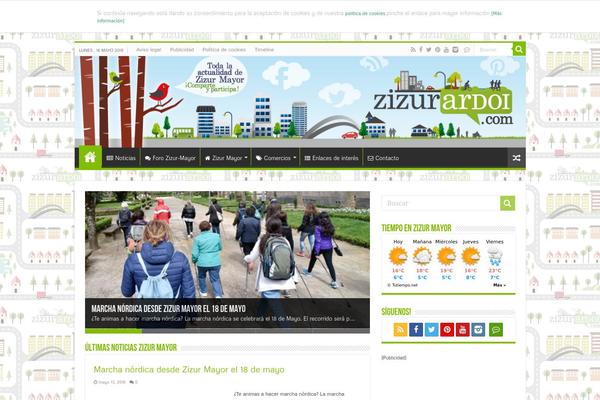Click the green search button in top bar
The image size is (600, 400).
[x=519, y=49]
